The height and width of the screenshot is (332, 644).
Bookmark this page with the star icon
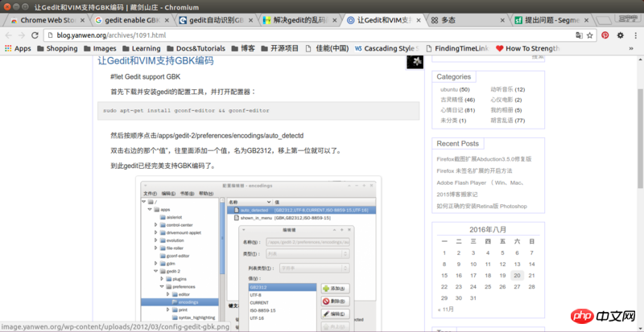(x=590, y=35)
